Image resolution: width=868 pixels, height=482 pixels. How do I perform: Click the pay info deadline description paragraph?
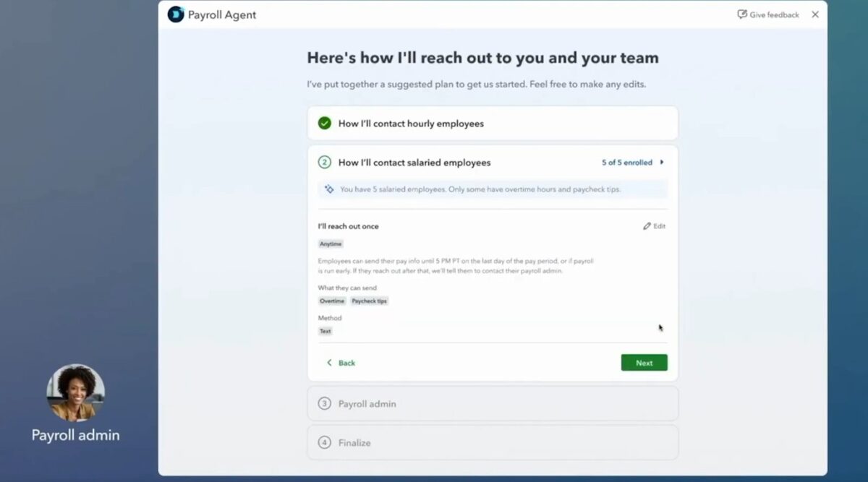[456, 265]
